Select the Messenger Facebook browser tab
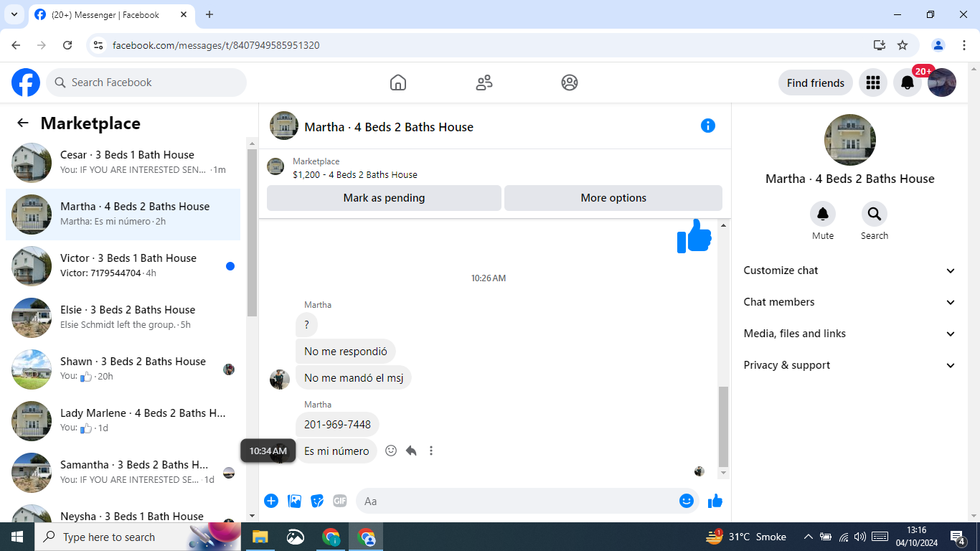This screenshot has height=551, width=980. [112, 15]
